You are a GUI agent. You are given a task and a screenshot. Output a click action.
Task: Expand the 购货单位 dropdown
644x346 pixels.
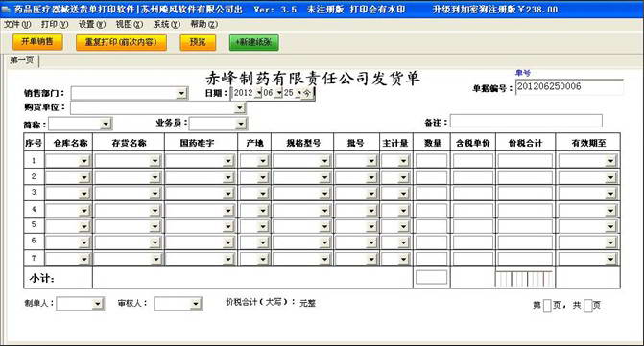[x=239, y=107]
